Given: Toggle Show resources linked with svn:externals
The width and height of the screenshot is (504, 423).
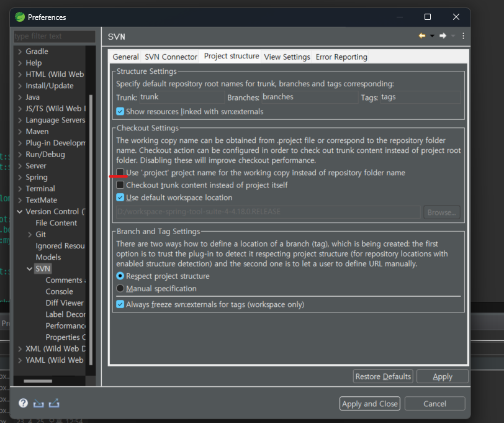Looking at the screenshot, I should pyautogui.click(x=120, y=111).
